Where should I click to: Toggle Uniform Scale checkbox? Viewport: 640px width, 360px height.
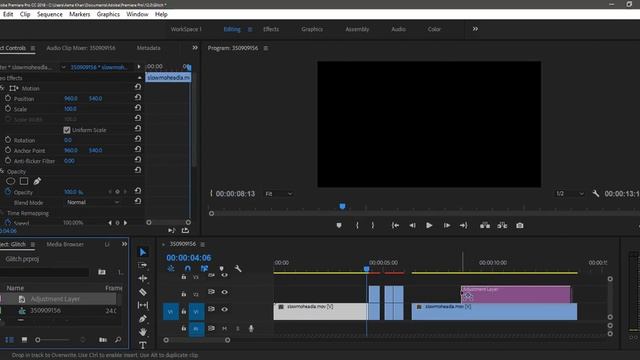point(67,130)
